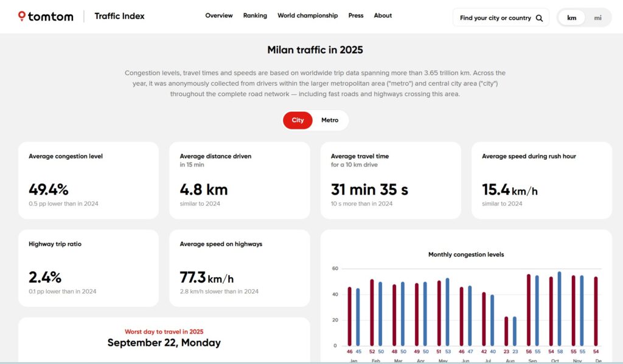Click the 0.5 pp lower than in 2024 note

(63, 204)
